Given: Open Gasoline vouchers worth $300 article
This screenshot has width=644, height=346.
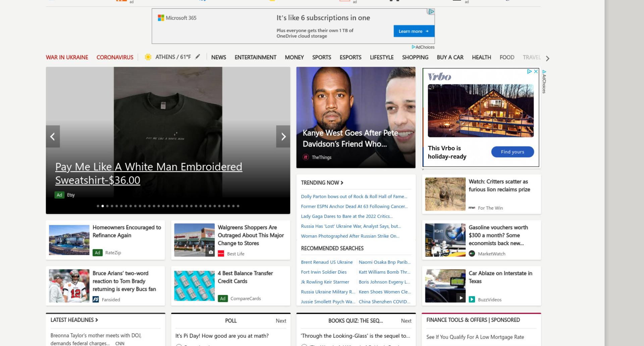Looking at the screenshot, I should [498, 235].
